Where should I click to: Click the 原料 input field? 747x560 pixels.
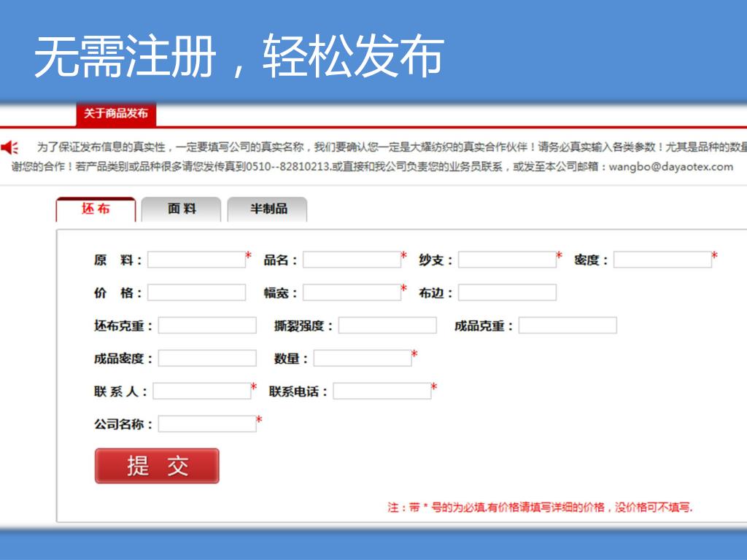[x=196, y=260]
